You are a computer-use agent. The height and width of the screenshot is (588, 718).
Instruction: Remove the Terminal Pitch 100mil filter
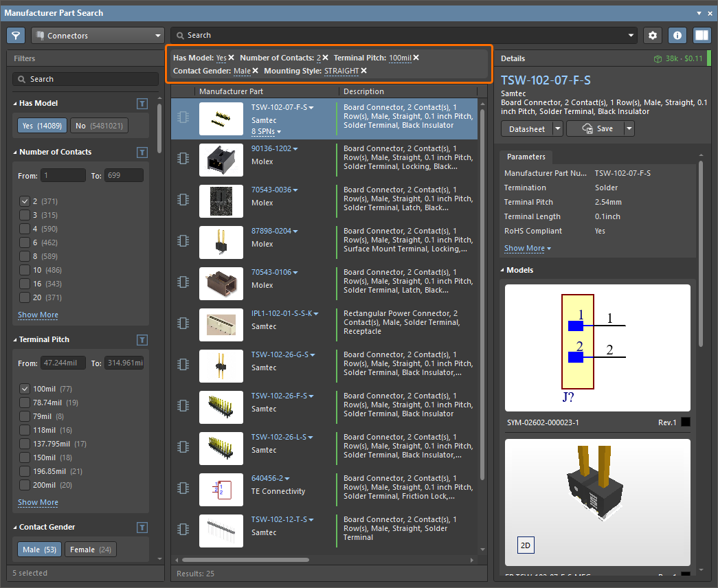pos(416,58)
